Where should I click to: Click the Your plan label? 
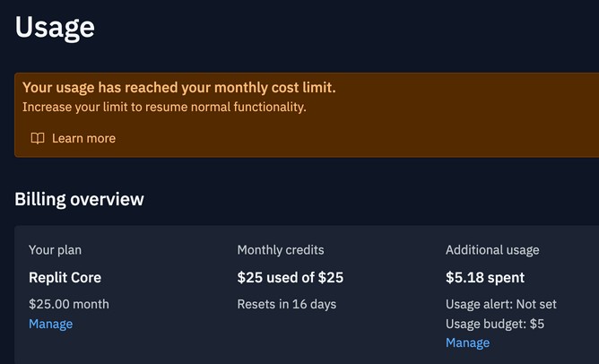click(55, 250)
